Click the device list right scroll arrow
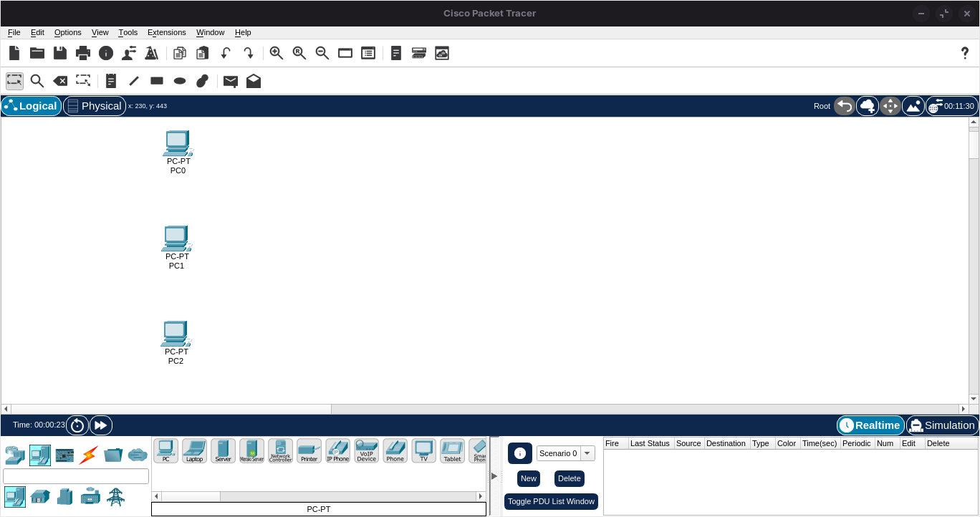 (481, 496)
